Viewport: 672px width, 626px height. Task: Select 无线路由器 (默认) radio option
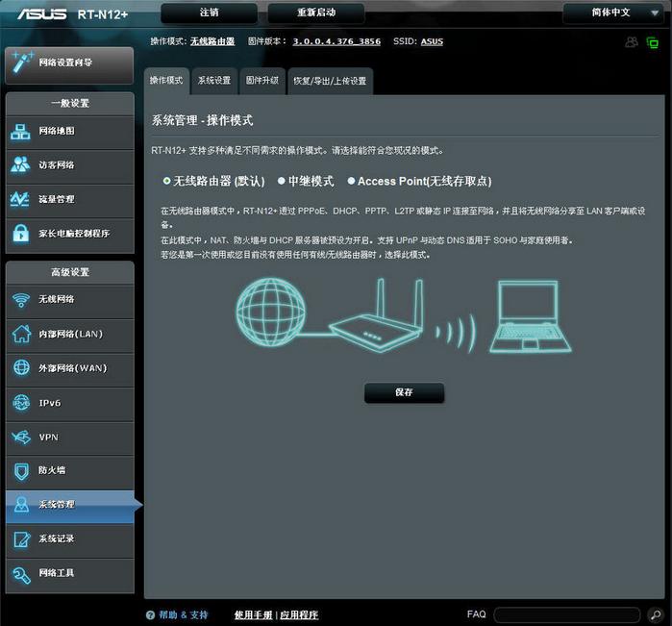point(166,181)
